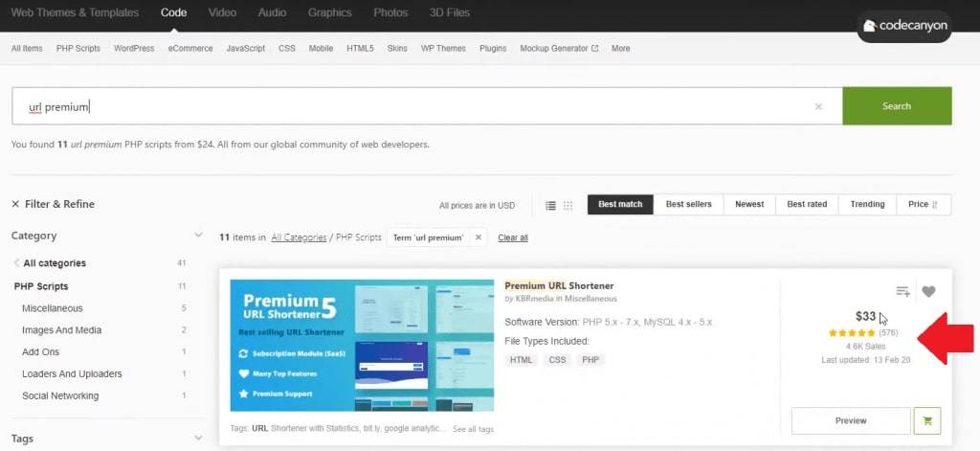Open Mobile submenu

(321, 48)
